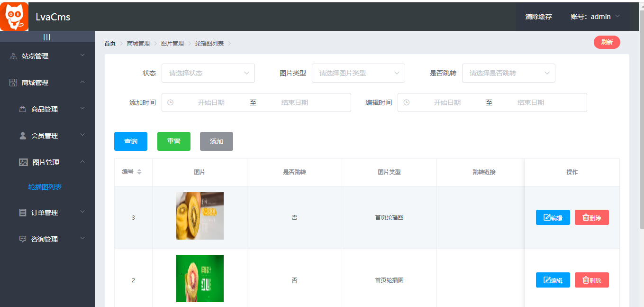Click 编辑时间 开始日期 field
644x307 pixels.
click(447, 102)
